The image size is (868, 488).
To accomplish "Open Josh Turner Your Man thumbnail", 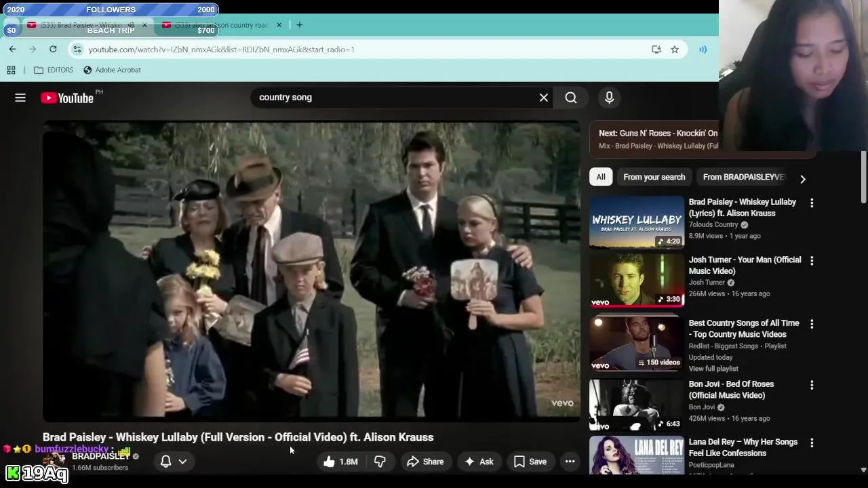I will (637, 281).
